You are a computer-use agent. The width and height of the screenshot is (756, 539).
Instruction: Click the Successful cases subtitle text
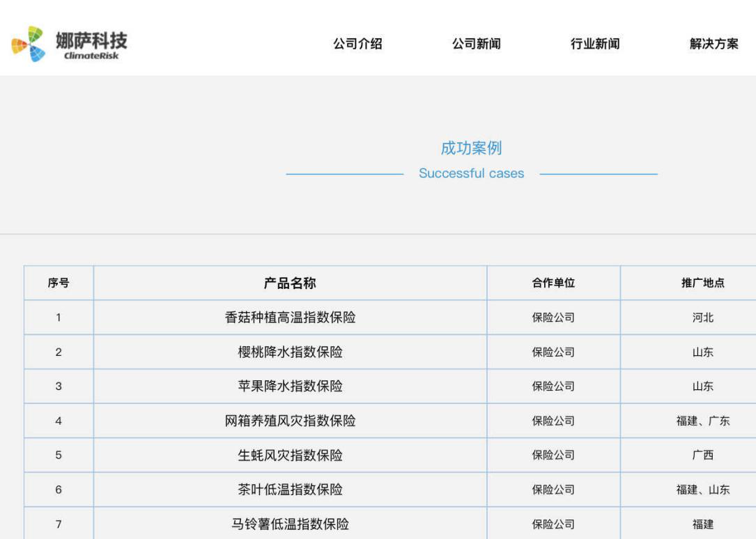point(471,173)
